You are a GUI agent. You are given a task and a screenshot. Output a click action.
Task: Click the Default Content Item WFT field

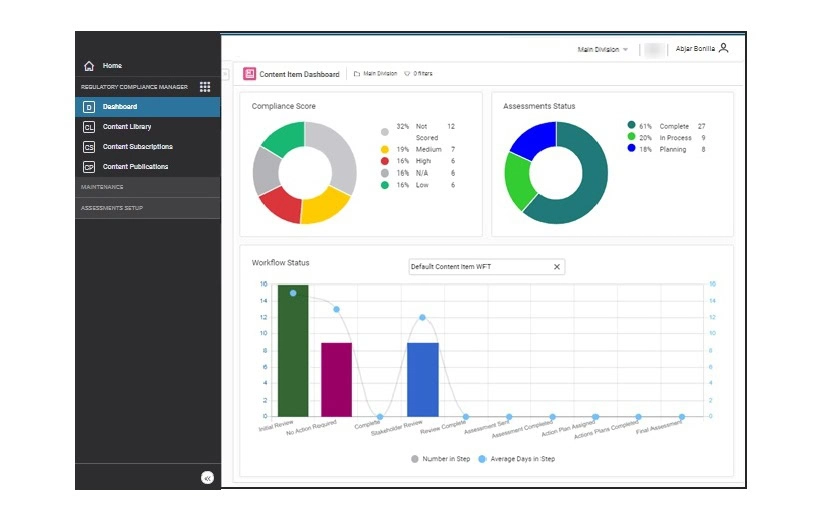478,267
